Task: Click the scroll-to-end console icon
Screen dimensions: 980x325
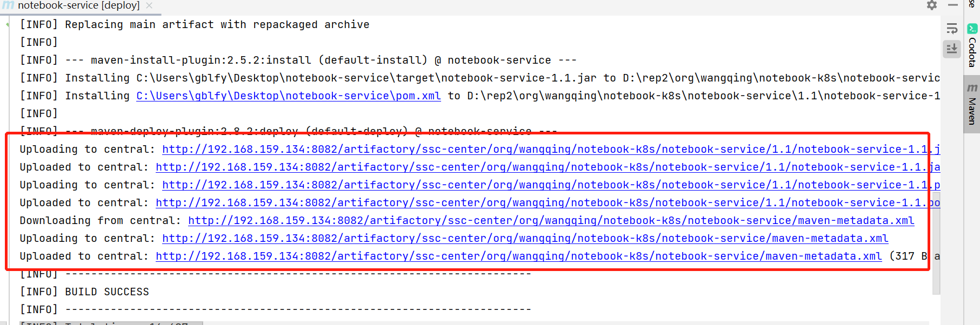Action: (952, 49)
